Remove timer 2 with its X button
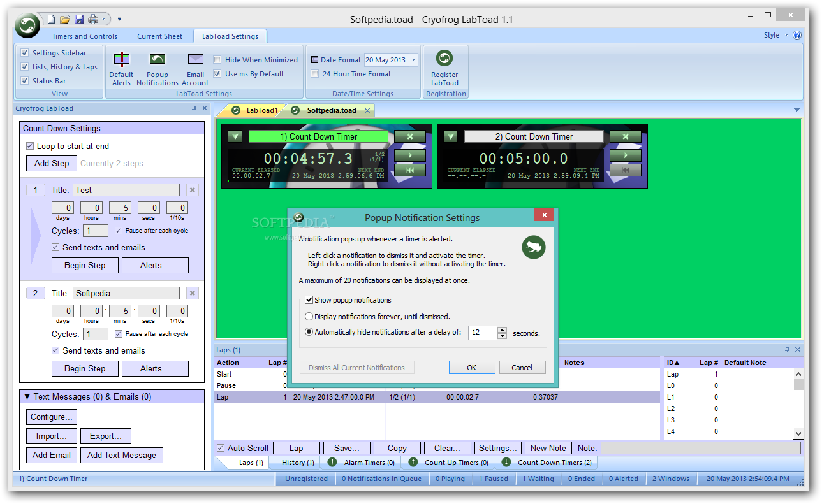 click(626, 136)
